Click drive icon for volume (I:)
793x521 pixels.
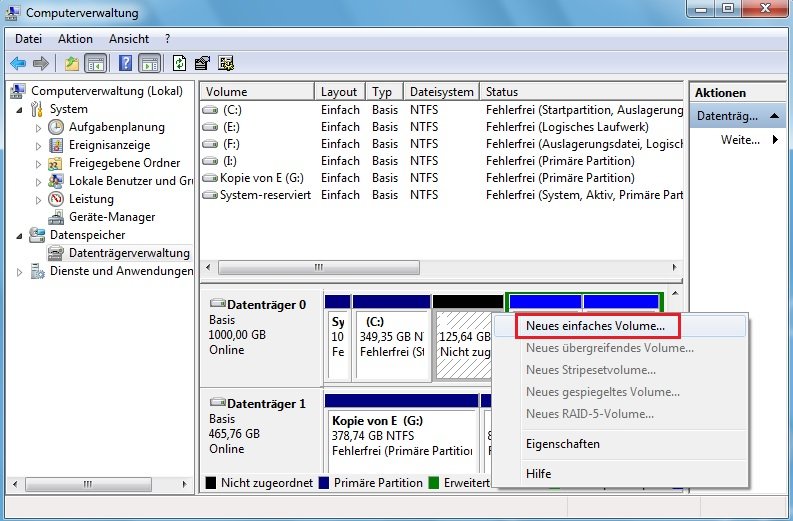point(210,161)
